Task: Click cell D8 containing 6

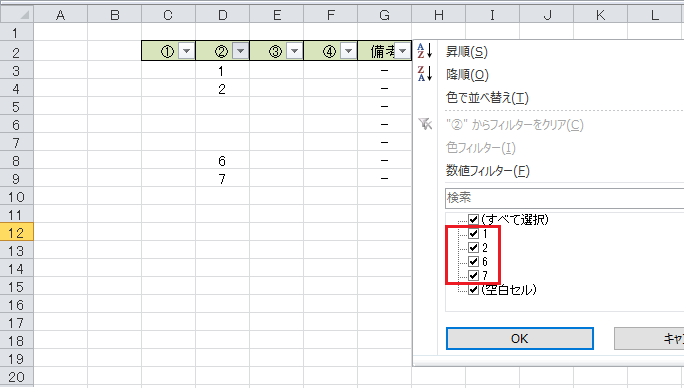Action: [222, 161]
